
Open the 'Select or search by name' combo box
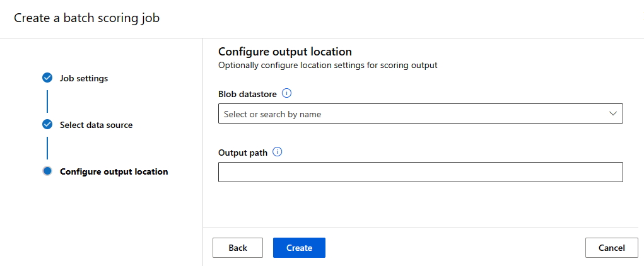click(410, 114)
